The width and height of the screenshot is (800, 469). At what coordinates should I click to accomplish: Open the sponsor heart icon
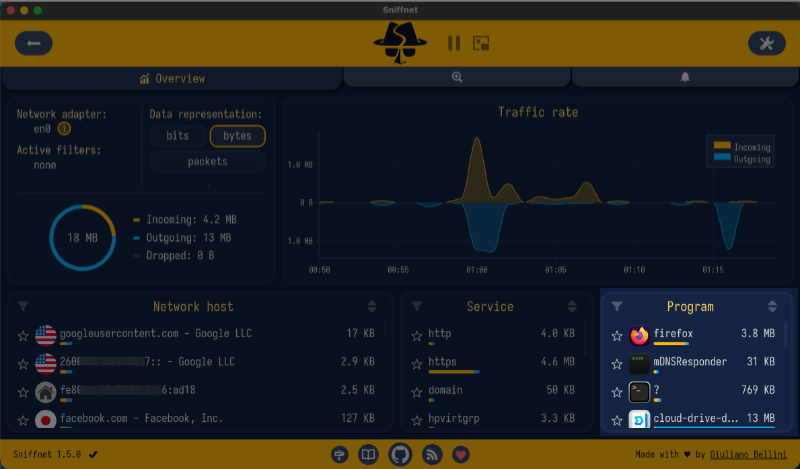(x=461, y=454)
